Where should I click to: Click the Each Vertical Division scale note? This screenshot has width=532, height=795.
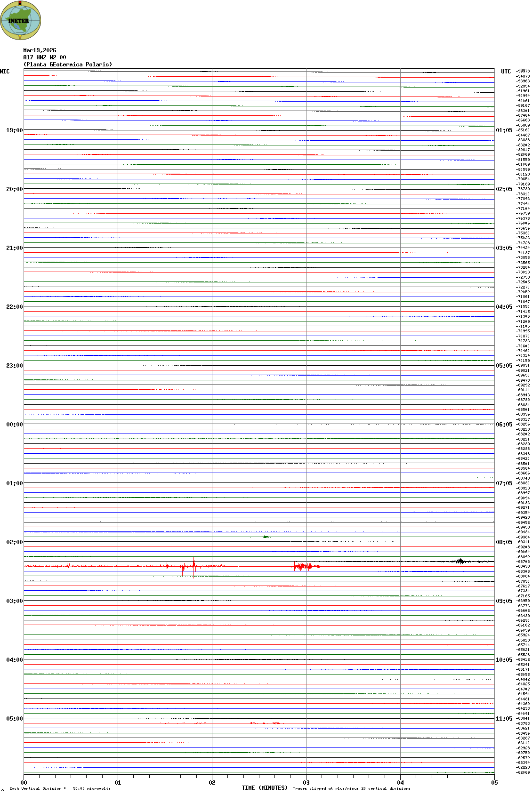click(60, 788)
